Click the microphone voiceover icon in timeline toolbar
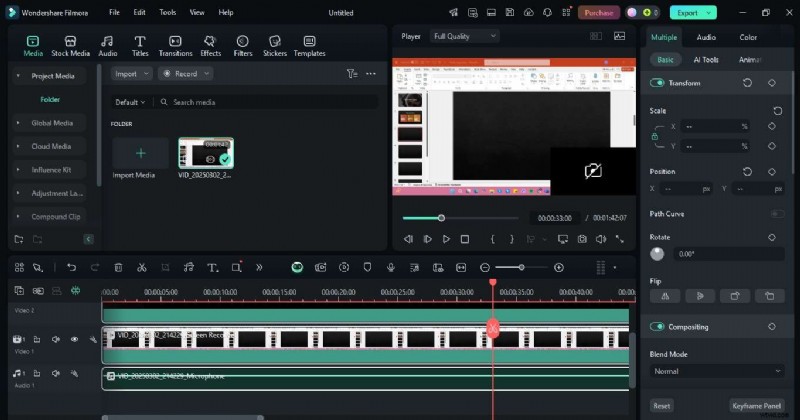Viewport: 800px width, 420px height. (391, 268)
